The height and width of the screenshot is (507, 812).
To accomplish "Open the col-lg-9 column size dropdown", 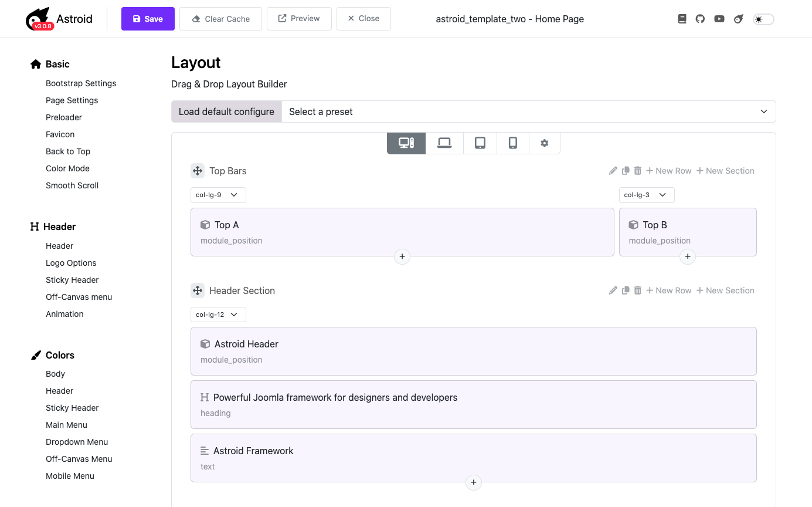I will (x=218, y=195).
